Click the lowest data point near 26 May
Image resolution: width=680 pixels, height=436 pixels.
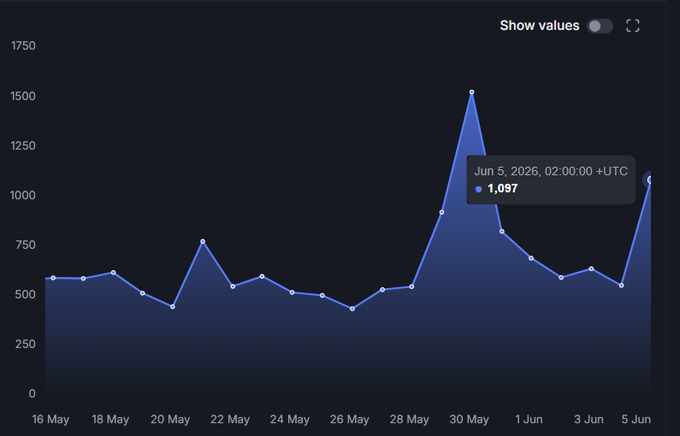click(x=352, y=308)
